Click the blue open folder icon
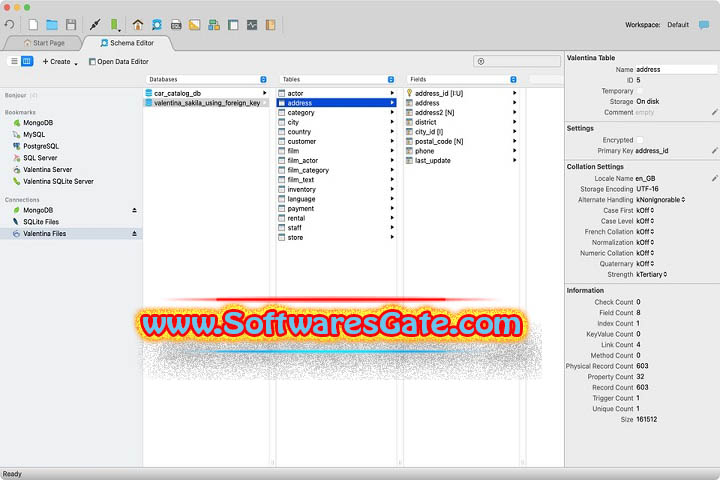 [x=52, y=24]
